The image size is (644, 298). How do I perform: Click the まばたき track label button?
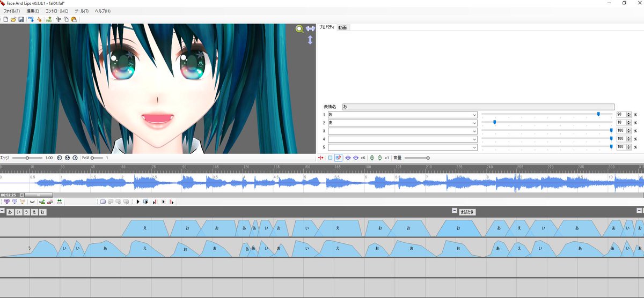pyautogui.click(x=467, y=212)
